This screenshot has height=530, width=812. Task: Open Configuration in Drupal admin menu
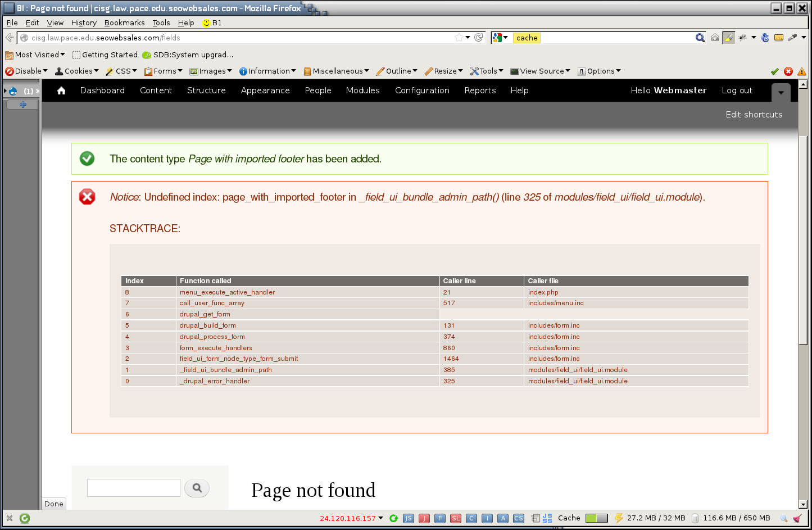click(x=422, y=90)
